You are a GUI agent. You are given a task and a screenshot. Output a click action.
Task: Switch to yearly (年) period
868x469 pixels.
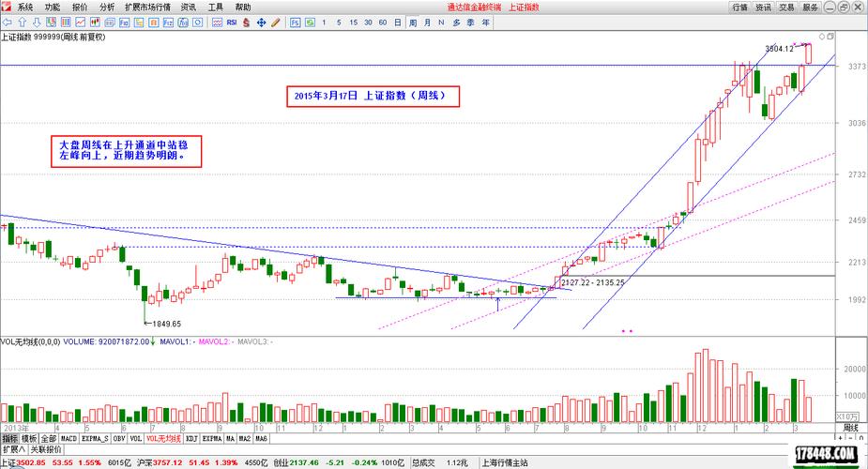pos(485,23)
